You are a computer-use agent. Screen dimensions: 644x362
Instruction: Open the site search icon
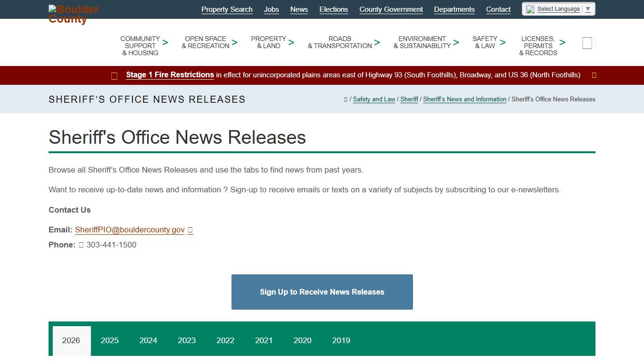tap(587, 42)
